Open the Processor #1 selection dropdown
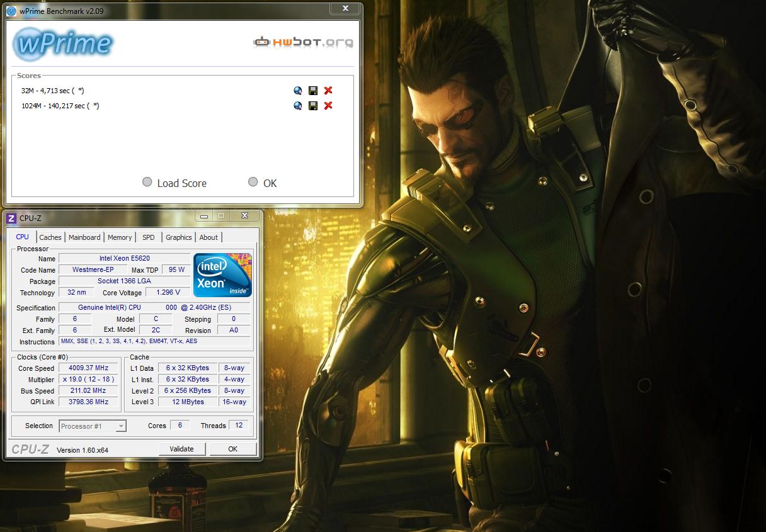The image size is (766, 532). pos(93,426)
